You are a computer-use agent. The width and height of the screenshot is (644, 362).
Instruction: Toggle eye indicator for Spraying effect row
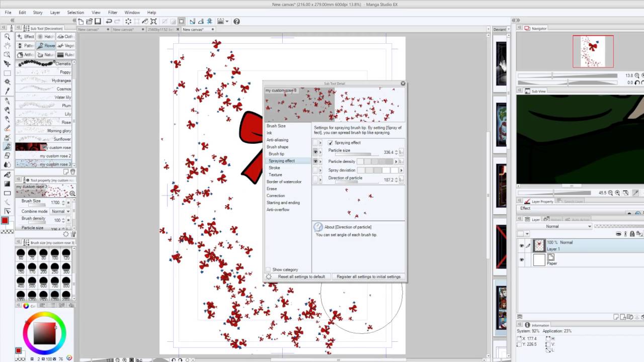click(315, 143)
